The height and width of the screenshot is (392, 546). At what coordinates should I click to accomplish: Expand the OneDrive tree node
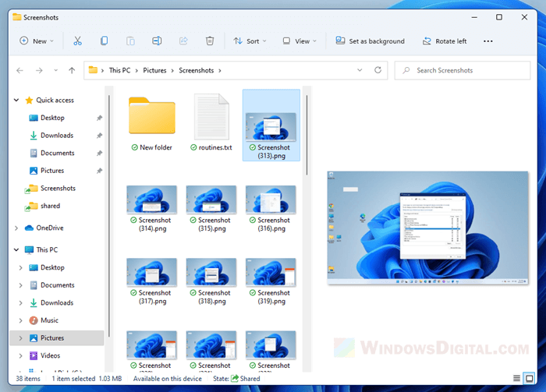click(x=17, y=228)
